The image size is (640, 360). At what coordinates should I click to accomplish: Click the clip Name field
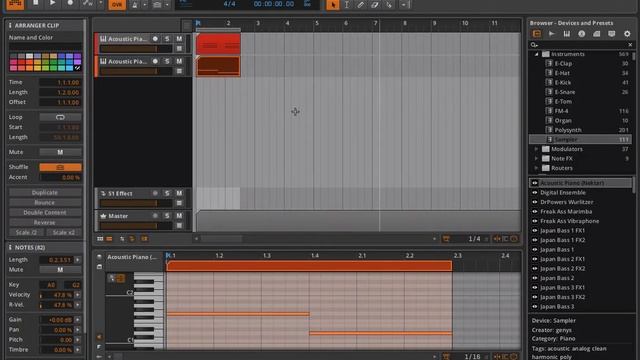click(45, 47)
